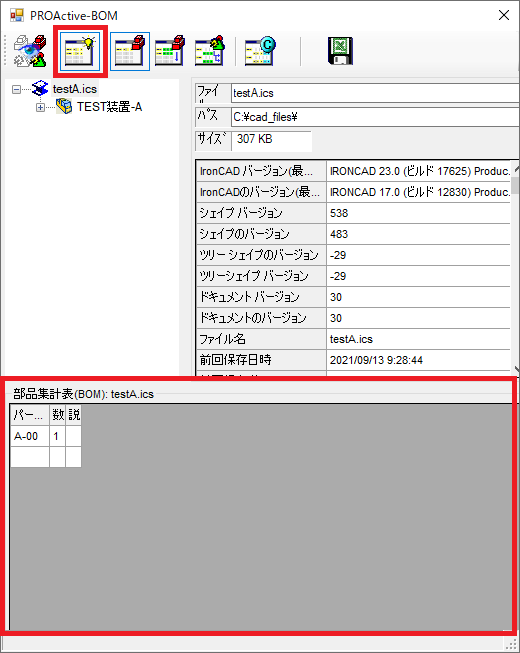The width and height of the screenshot is (520, 653).
Task: Select the A-00 part cell
Action: (x=30, y=436)
